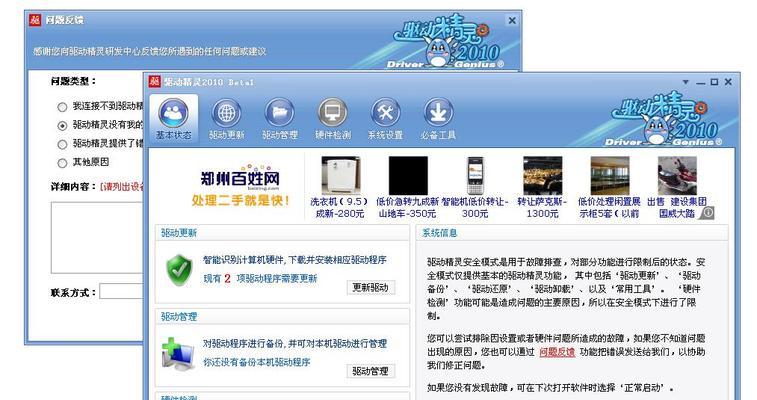757x400 pixels.
Task: Click the text 你还没有备份本机驱动程序
Action: point(256,362)
